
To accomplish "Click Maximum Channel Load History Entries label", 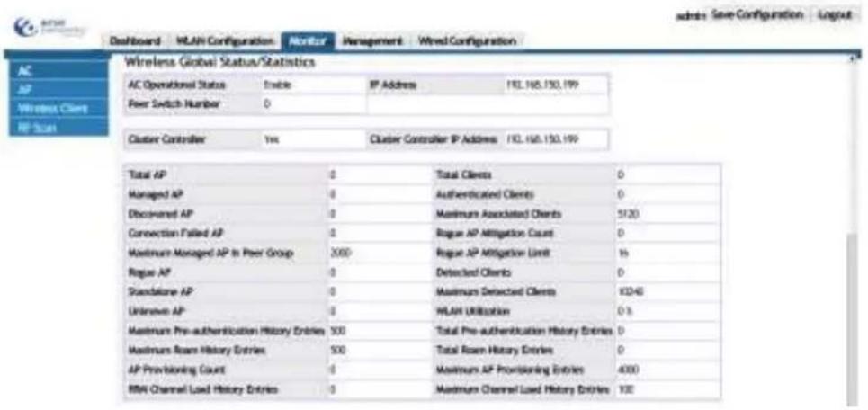I will (522, 389).
